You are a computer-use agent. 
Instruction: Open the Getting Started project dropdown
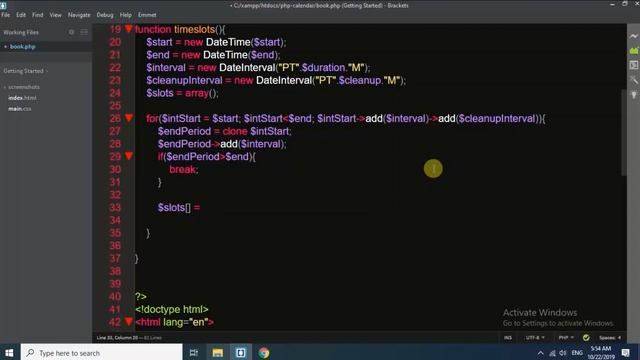point(26,71)
